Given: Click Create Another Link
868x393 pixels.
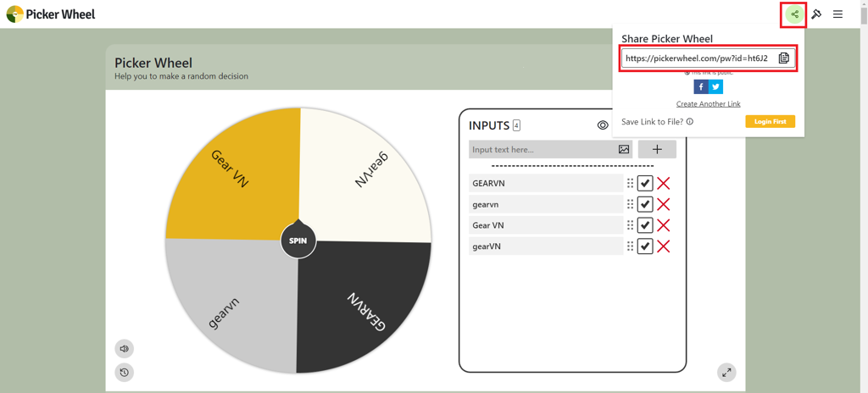Looking at the screenshot, I should 708,104.
